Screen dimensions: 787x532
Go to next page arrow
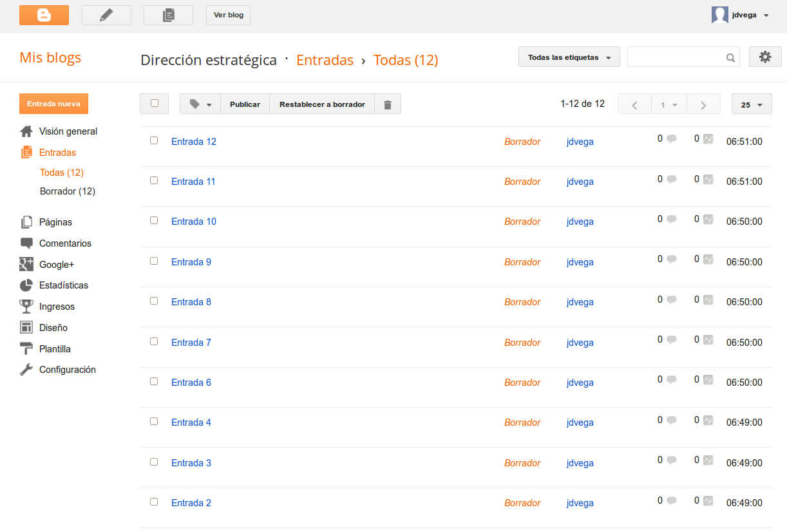coord(703,104)
